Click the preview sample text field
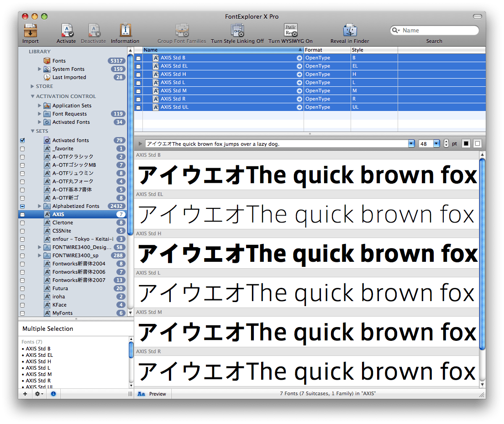Image resolution: width=504 pixels, height=424 pixels. (x=277, y=144)
